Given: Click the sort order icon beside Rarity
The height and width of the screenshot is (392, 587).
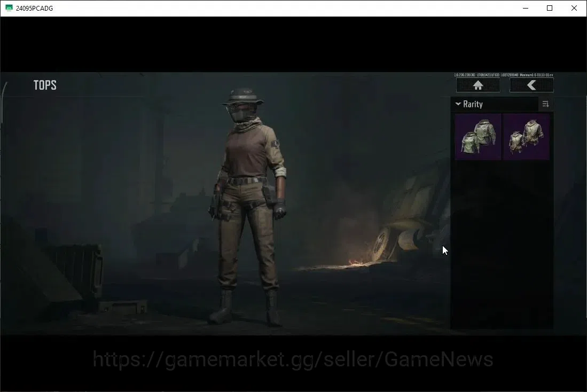Looking at the screenshot, I should 545,104.
